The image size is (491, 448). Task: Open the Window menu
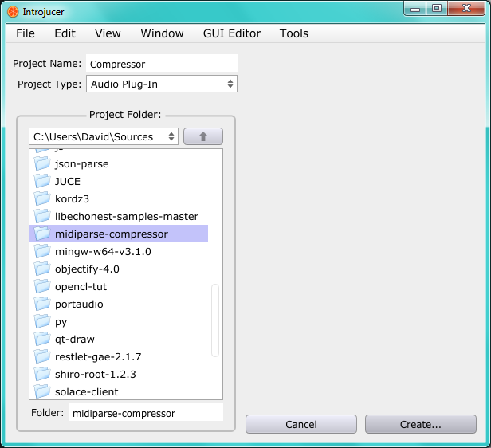coord(162,33)
